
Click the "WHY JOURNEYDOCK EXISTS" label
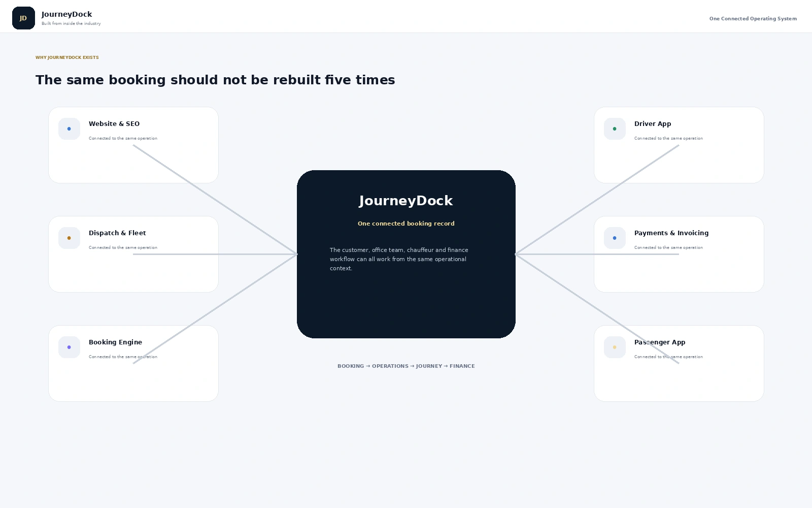tap(67, 57)
